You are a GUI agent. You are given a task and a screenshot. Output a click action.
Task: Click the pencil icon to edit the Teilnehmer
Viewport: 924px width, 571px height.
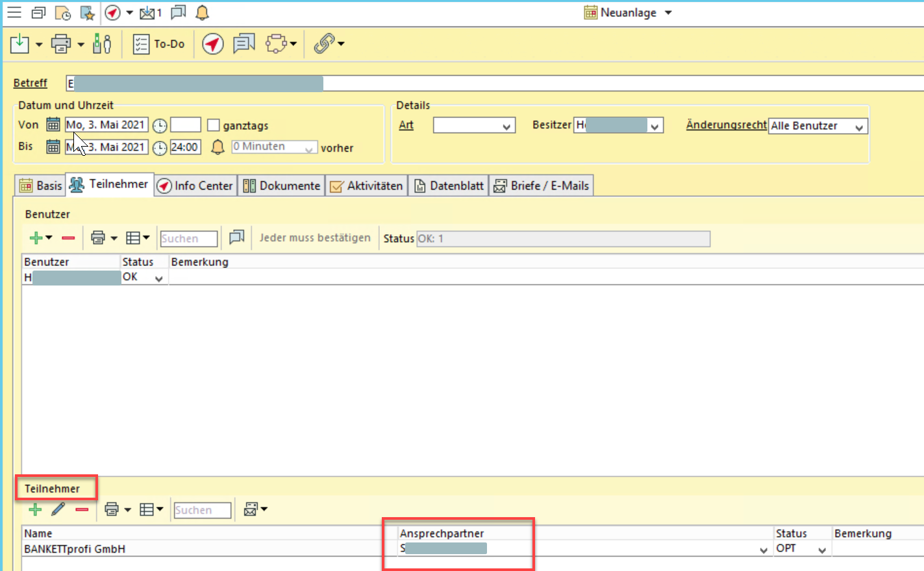pyautogui.click(x=58, y=509)
